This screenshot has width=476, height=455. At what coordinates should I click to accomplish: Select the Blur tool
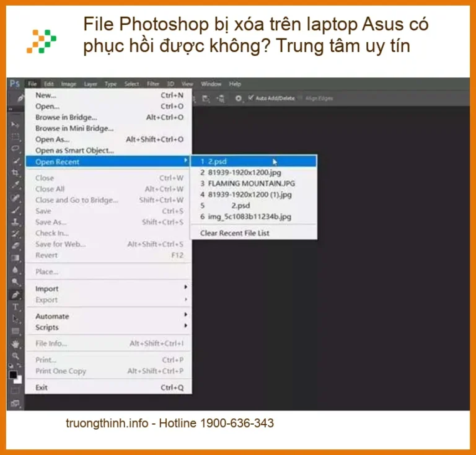coord(15,270)
